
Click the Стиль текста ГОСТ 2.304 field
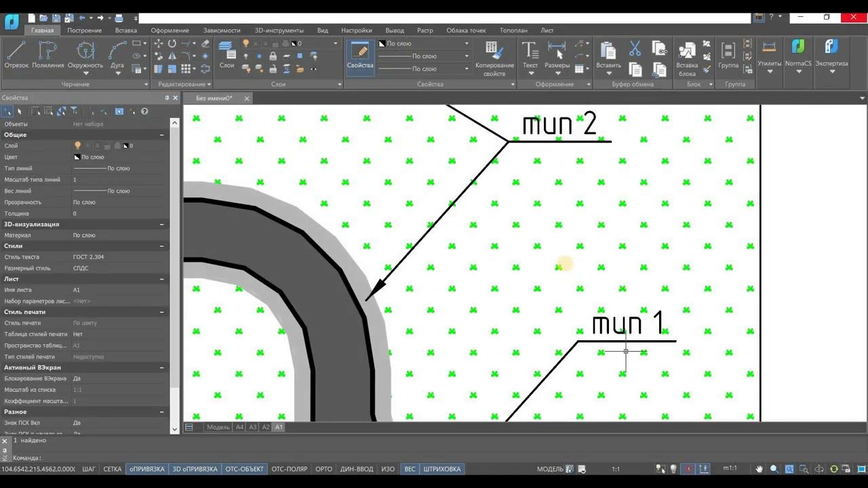pos(119,257)
